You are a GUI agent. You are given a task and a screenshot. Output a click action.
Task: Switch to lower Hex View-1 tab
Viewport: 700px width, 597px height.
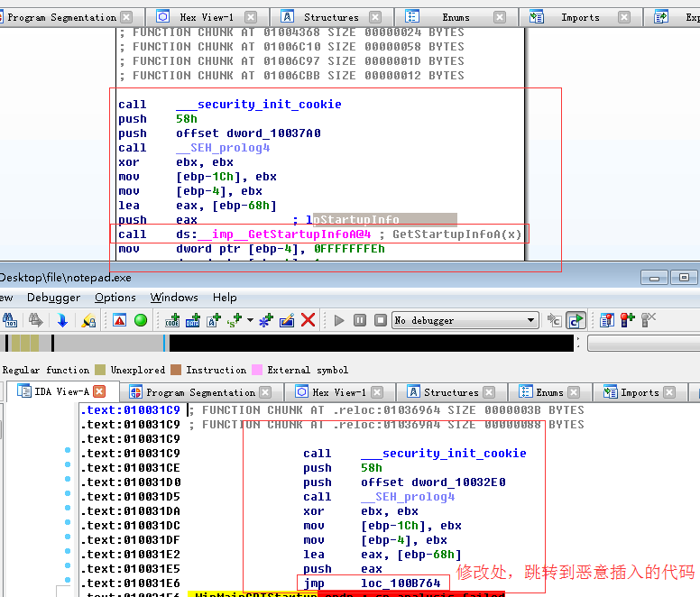point(337,392)
